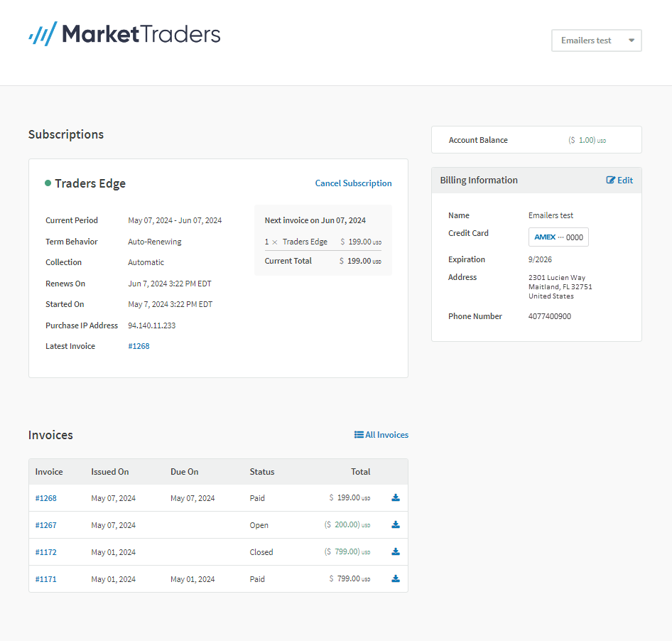Image resolution: width=672 pixels, height=641 pixels.
Task: Download invoice #1171 via its download icon
Action: pos(396,578)
